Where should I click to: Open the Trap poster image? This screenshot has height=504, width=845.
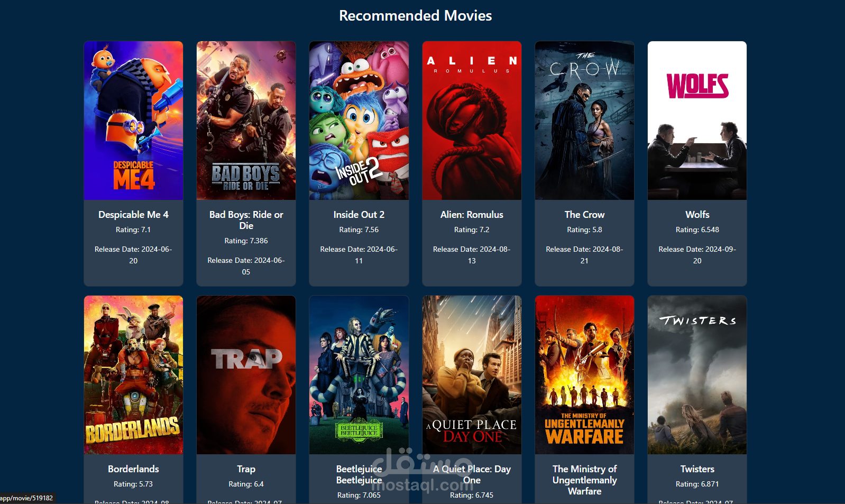(246, 375)
